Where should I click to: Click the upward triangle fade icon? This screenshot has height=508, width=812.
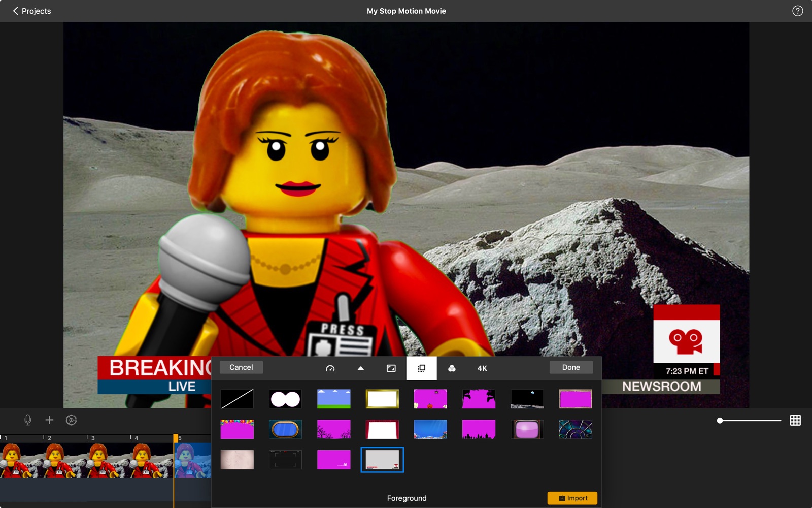pos(361,368)
